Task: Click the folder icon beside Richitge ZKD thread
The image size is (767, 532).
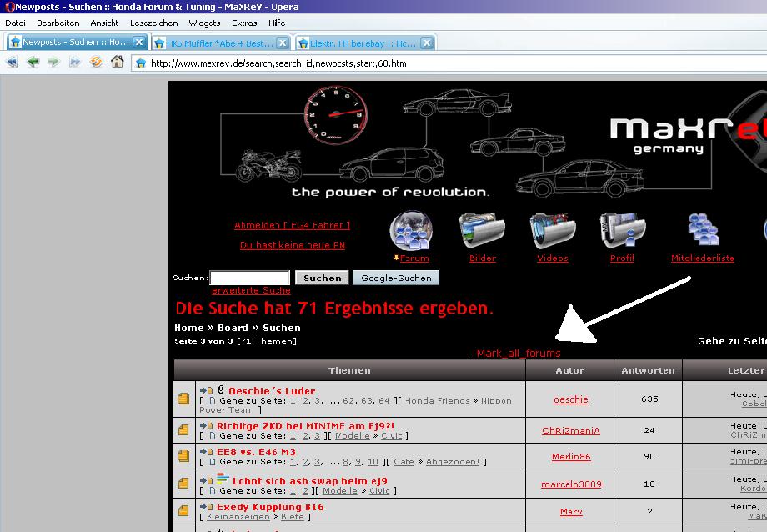Action: tap(184, 430)
